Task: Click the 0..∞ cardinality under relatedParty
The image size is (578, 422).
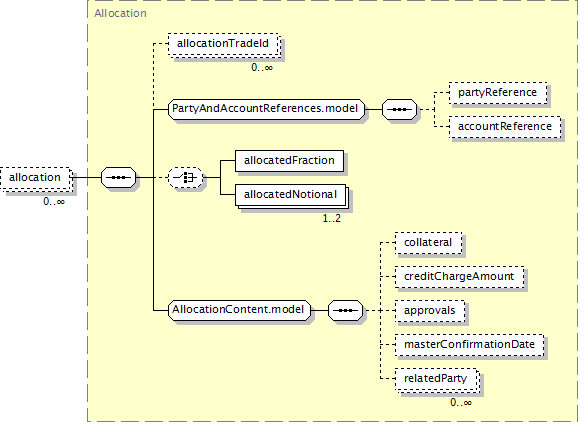Action: (461, 402)
